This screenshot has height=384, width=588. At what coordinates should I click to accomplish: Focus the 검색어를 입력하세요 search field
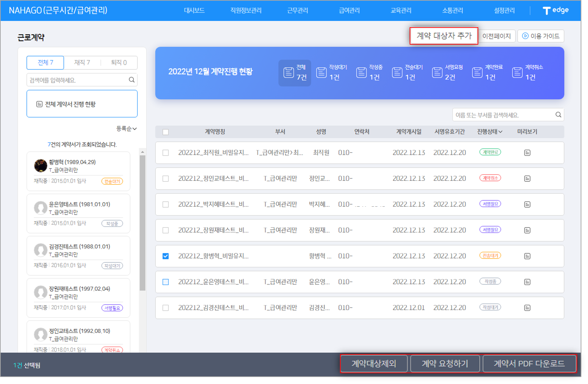82,80
